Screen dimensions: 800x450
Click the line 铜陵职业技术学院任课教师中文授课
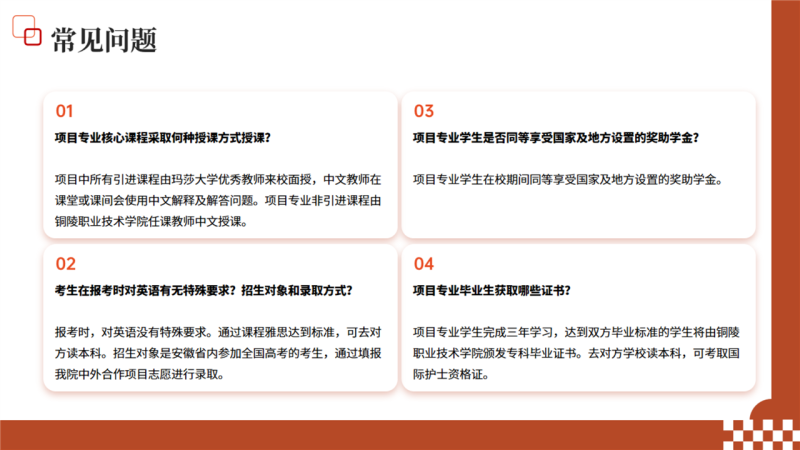pyautogui.click(x=151, y=221)
